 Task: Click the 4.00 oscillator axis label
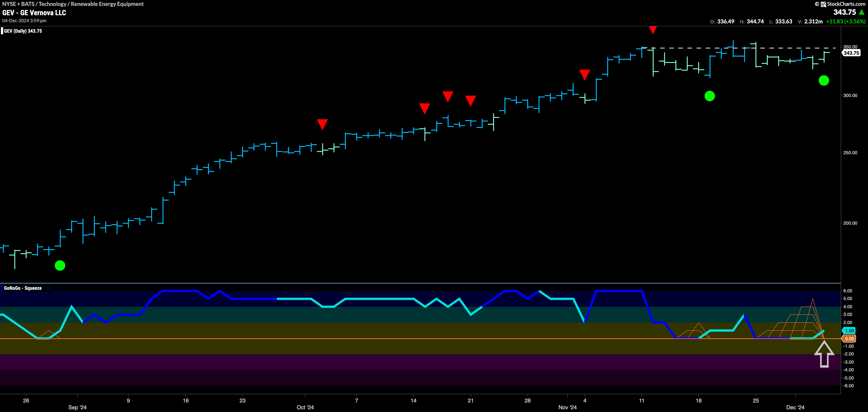[848, 307]
